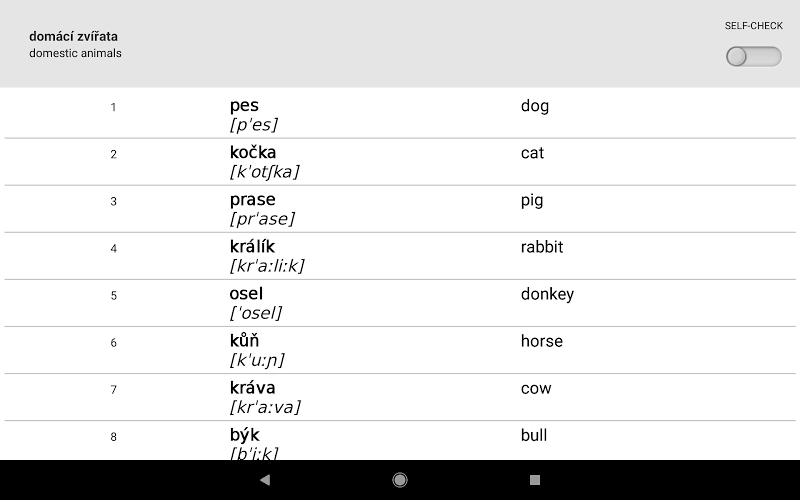Click the "horse" translation text
Image resolution: width=800 pixels, height=500 pixels.
[542, 341]
